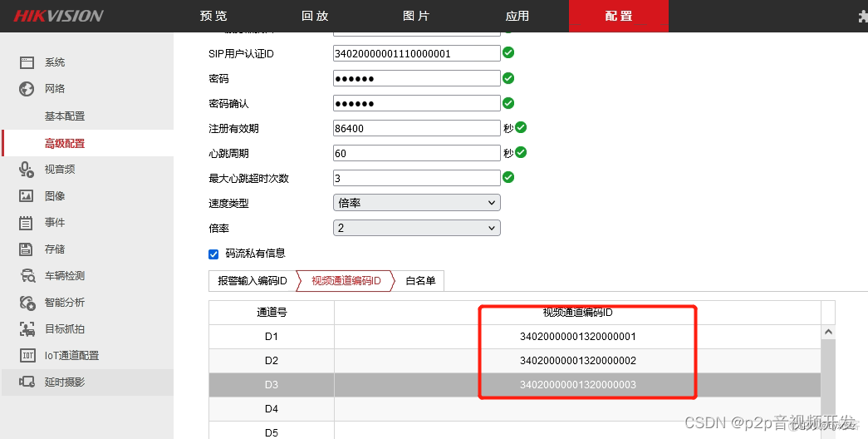
Task: Click the 注册有效期 field with 86400
Action: 417,128
